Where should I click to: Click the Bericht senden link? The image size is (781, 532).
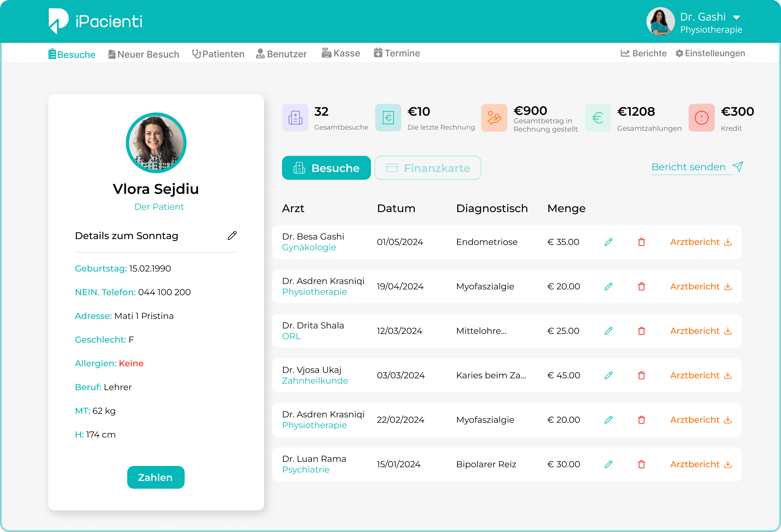pos(688,167)
